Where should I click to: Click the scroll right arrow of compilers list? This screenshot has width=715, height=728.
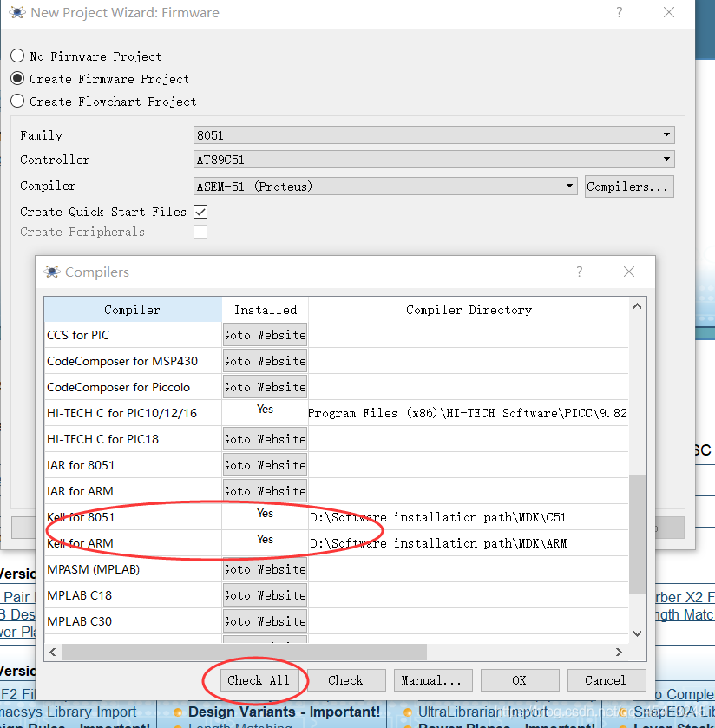(619, 652)
